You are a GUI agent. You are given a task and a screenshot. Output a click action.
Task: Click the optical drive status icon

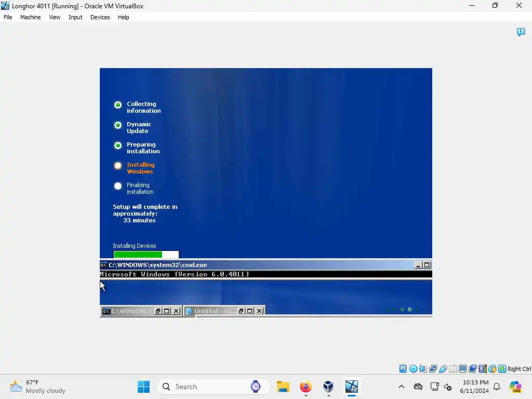coord(413,369)
